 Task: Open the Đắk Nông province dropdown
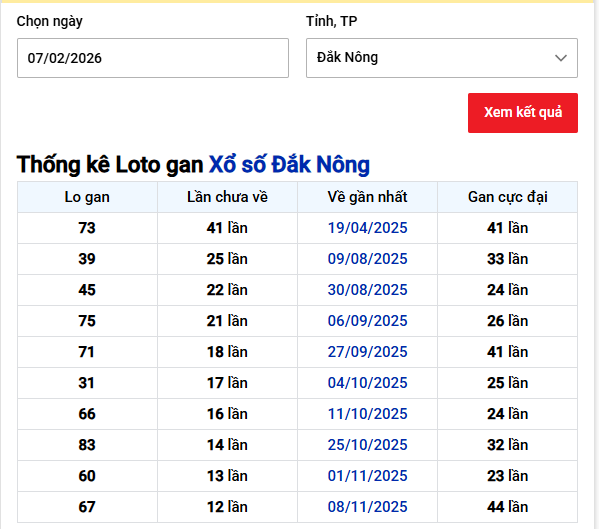442,58
